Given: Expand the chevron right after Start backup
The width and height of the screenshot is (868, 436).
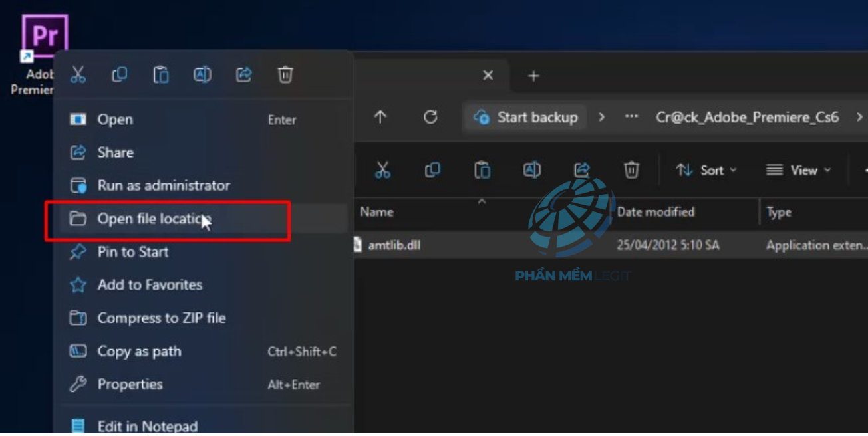Looking at the screenshot, I should point(601,117).
